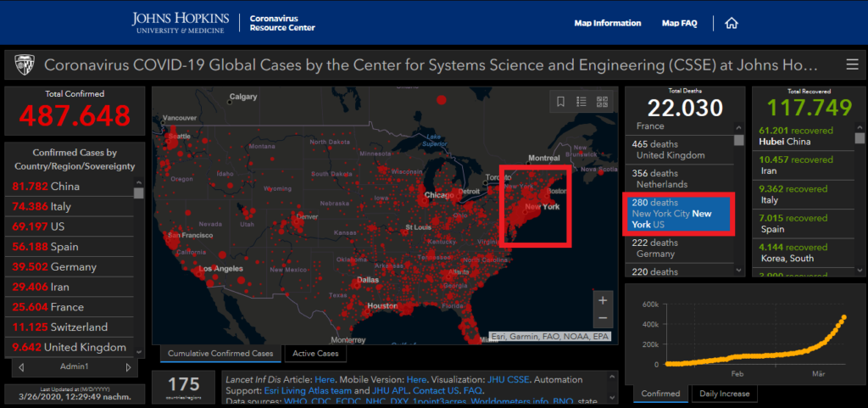
Task: Click Los Angeles label on map
Action: [x=221, y=269]
